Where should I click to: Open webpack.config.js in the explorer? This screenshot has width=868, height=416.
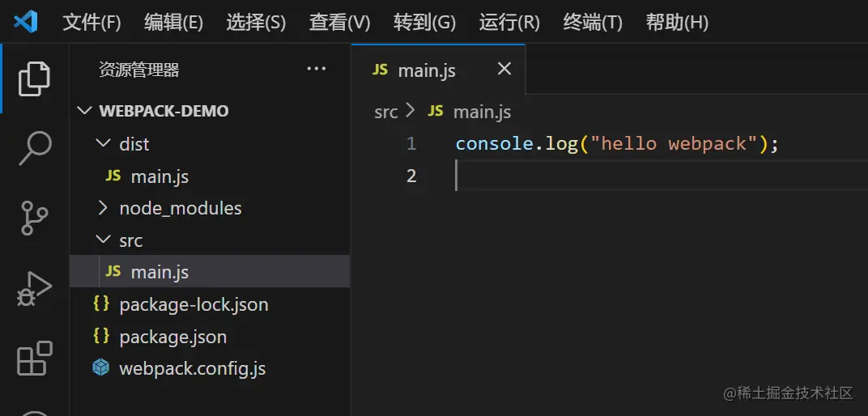[210, 368]
